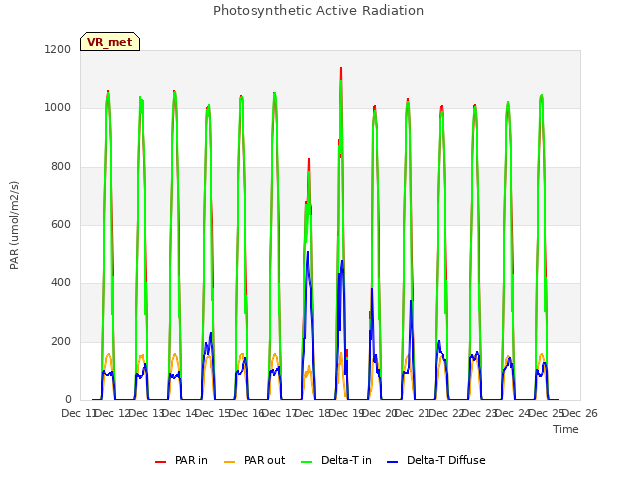Click the 1200 y-axis tick label
640x480 pixels.
pyautogui.click(x=58, y=49)
